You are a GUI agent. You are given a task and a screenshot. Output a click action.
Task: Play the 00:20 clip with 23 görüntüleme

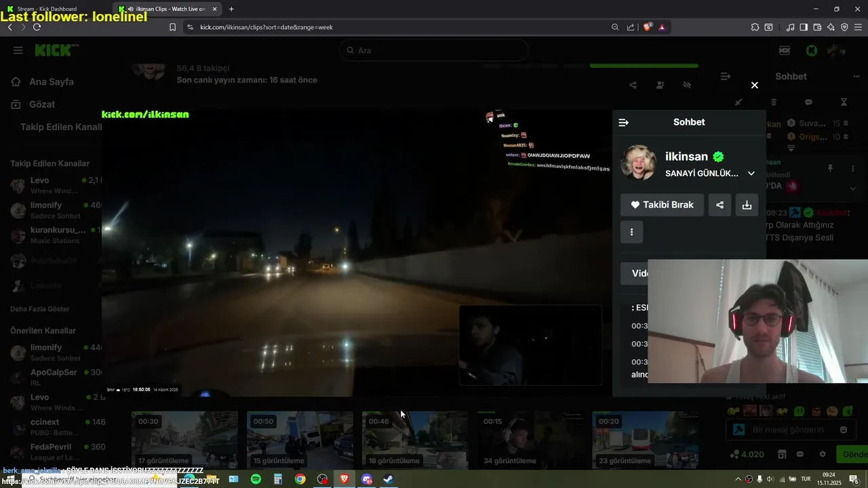[x=646, y=440]
